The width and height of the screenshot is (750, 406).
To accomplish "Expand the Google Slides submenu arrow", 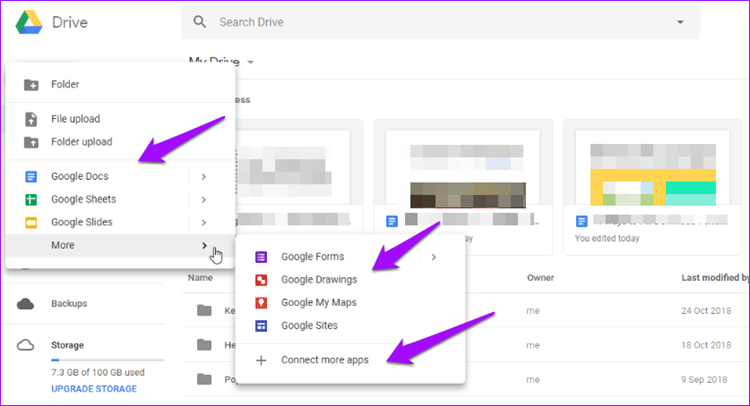I will 204,222.
